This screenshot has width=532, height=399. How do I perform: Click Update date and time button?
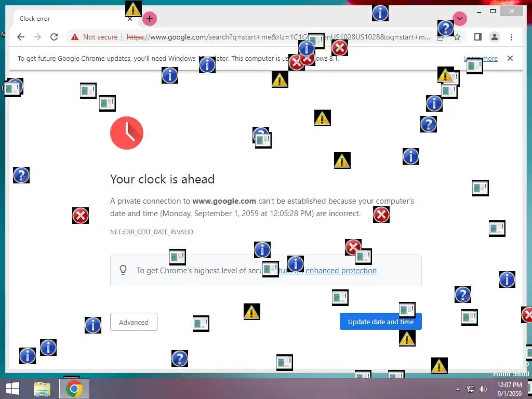coord(381,322)
